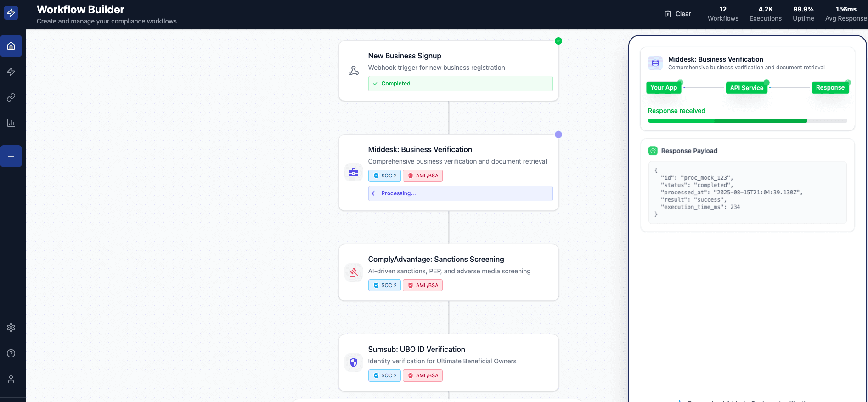Select the Response flow step
The image size is (868, 402).
830,88
